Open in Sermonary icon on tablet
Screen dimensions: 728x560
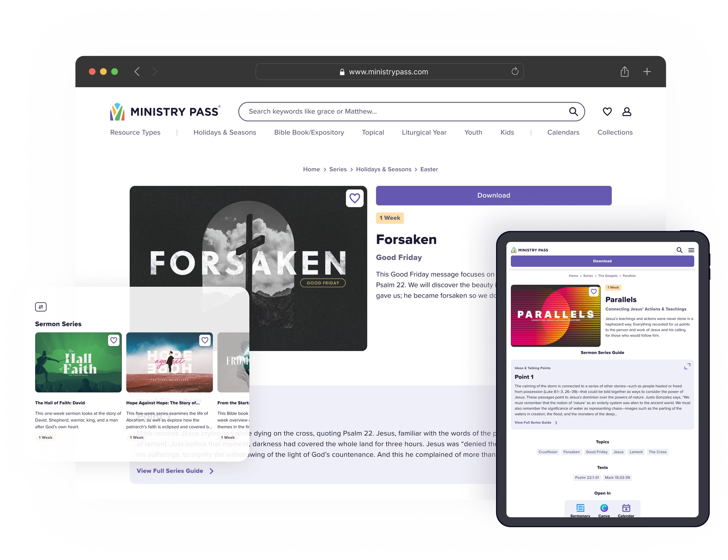[x=580, y=508]
